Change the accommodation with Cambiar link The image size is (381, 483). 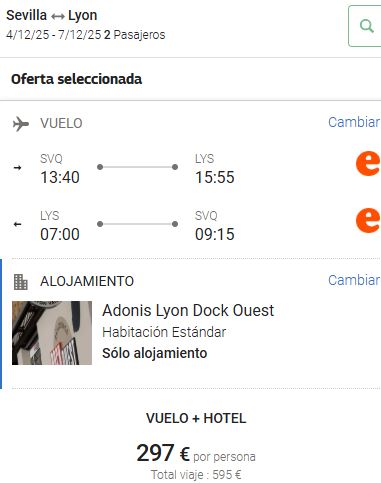click(354, 280)
